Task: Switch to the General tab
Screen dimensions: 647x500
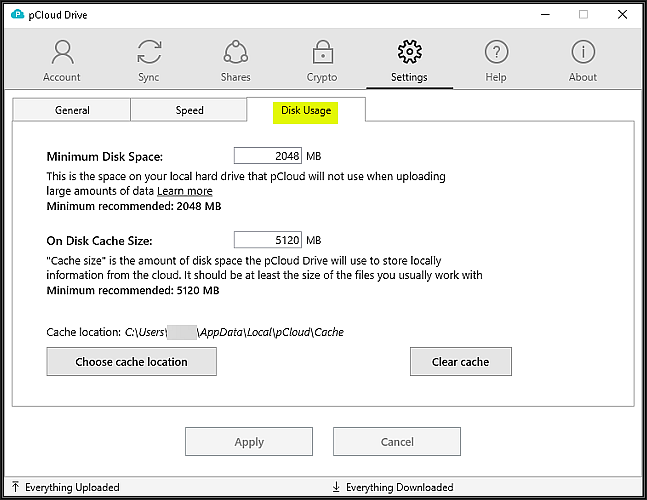Action: coord(72,110)
